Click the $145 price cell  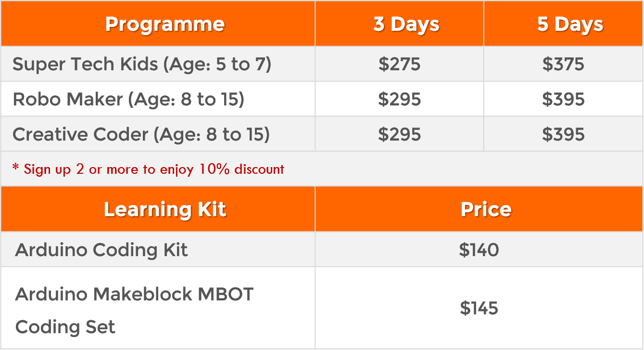pyautogui.click(x=479, y=308)
